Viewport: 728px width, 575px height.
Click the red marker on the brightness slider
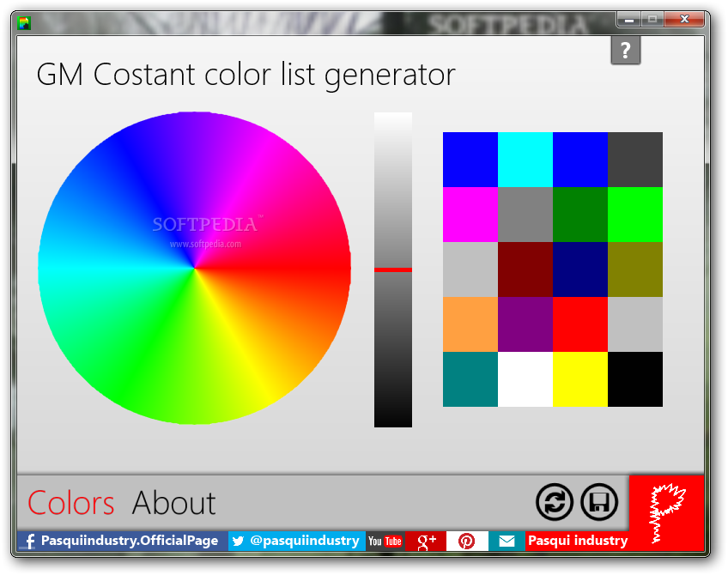(393, 269)
